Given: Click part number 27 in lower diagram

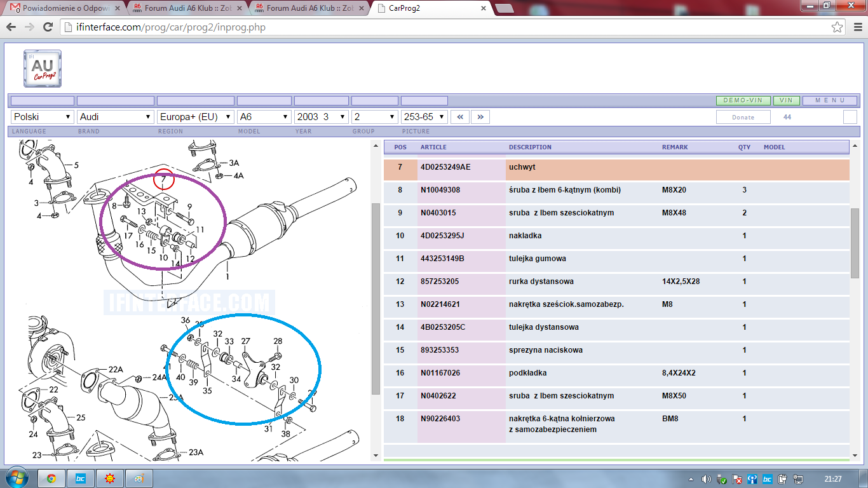Looking at the screenshot, I should pyautogui.click(x=245, y=341).
